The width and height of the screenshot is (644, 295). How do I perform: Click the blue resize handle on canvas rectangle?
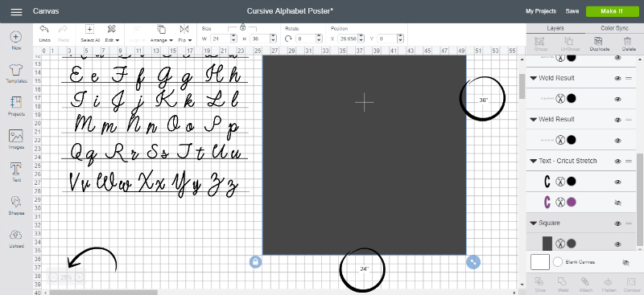coord(473,262)
